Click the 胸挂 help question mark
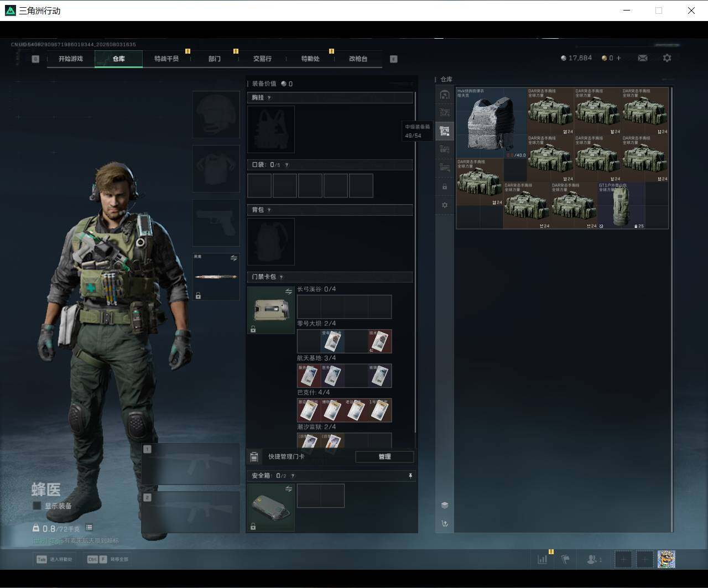The width and height of the screenshot is (708, 588). click(269, 98)
